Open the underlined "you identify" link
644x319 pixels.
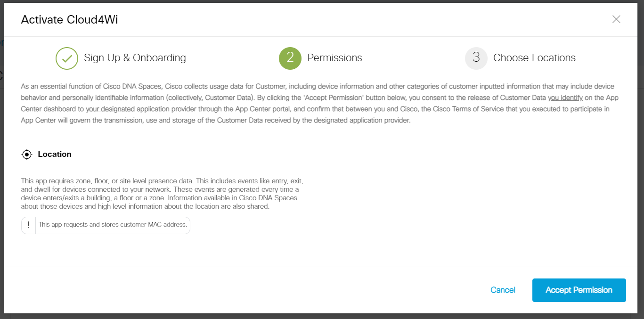click(565, 98)
